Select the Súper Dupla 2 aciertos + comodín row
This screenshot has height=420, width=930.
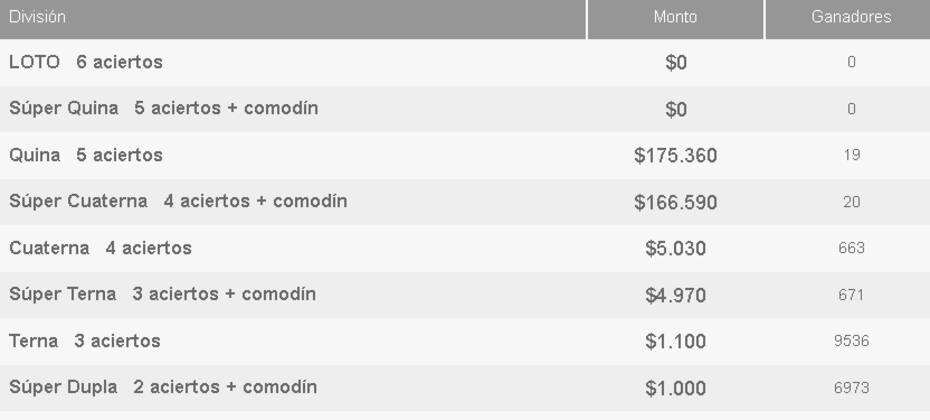click(x=465, y=388)
